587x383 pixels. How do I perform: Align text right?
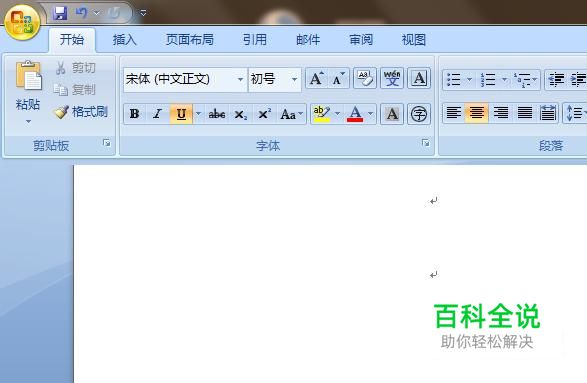501,113
